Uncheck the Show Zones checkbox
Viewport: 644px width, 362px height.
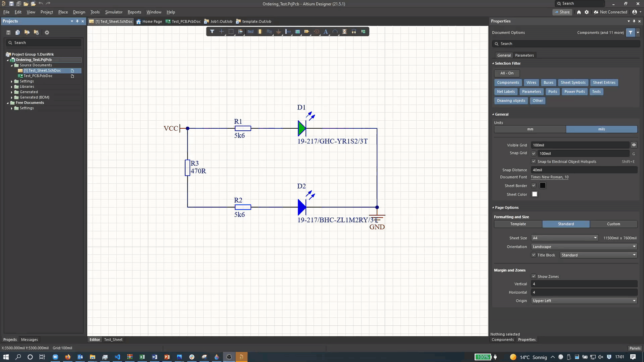tap(534, 276)
